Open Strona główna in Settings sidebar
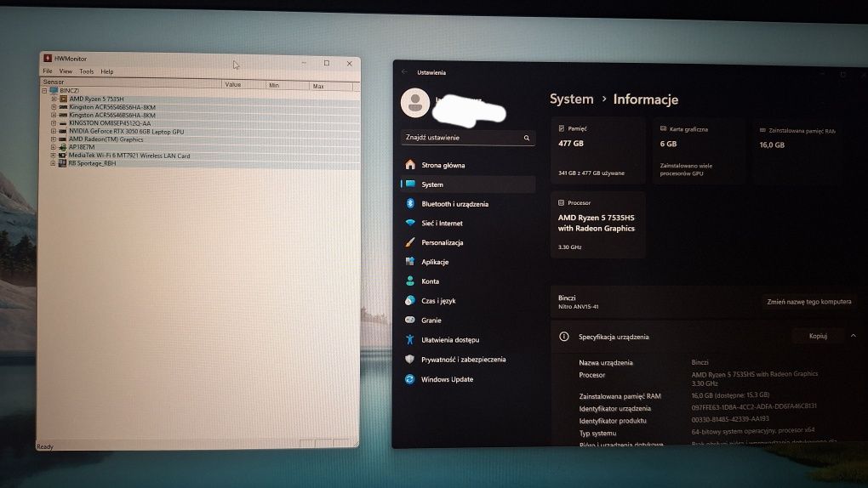The height and width of the screenshot is (488, 868). click(468, 165)
